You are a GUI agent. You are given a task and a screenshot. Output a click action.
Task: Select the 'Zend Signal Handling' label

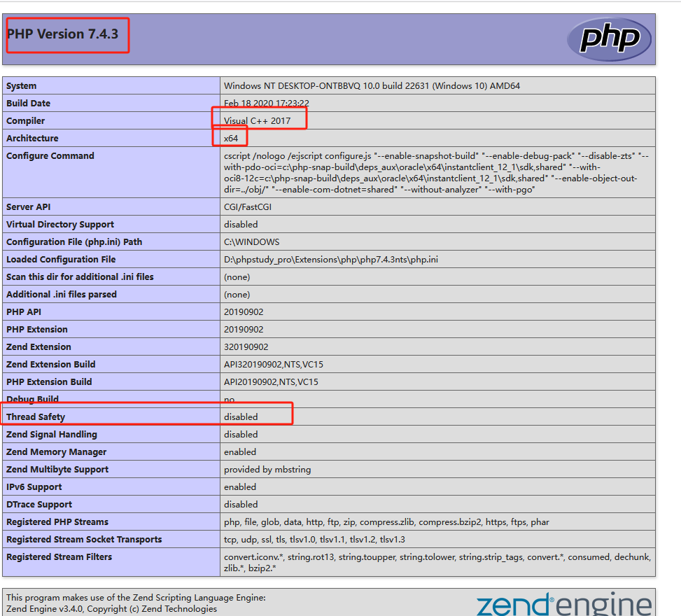point(52,435)
